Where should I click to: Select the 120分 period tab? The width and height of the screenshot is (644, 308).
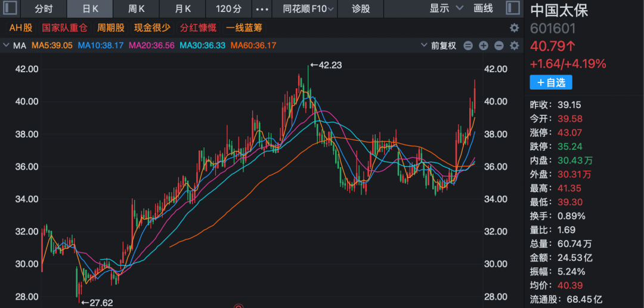[228, 9]
